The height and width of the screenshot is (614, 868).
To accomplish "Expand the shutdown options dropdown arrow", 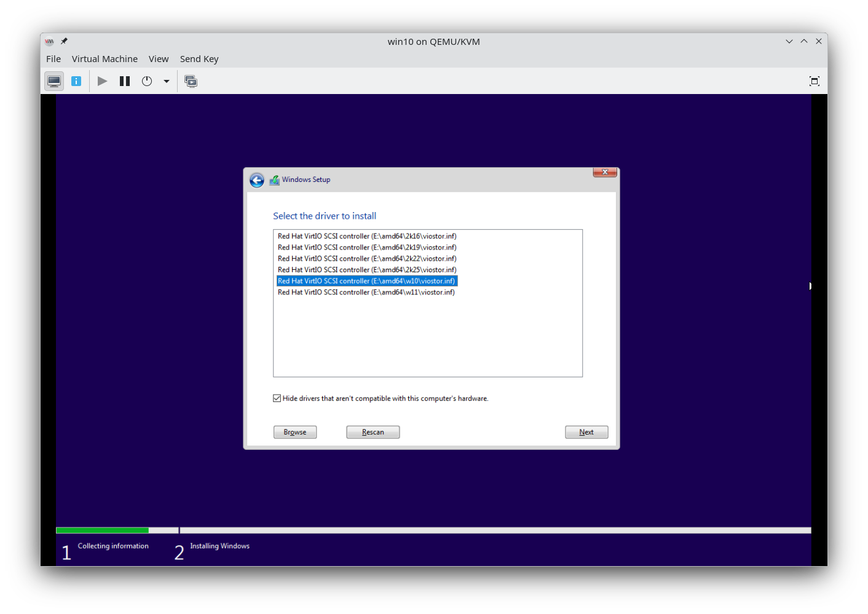I will (167, 81).
